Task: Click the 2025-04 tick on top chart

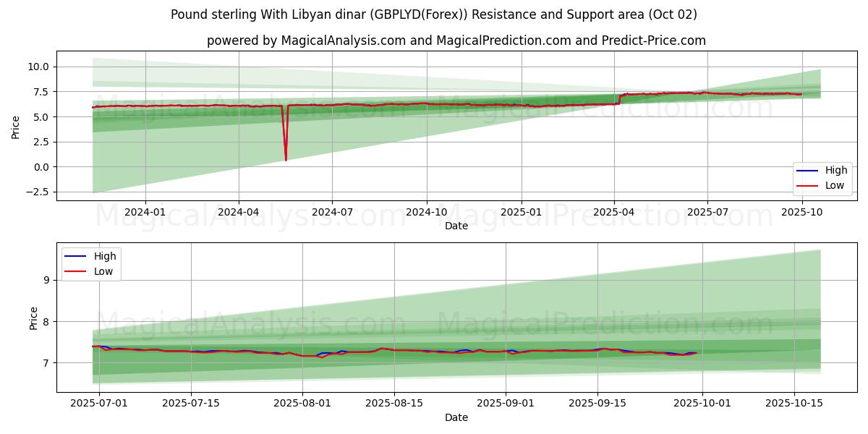Action: point(614,213)
